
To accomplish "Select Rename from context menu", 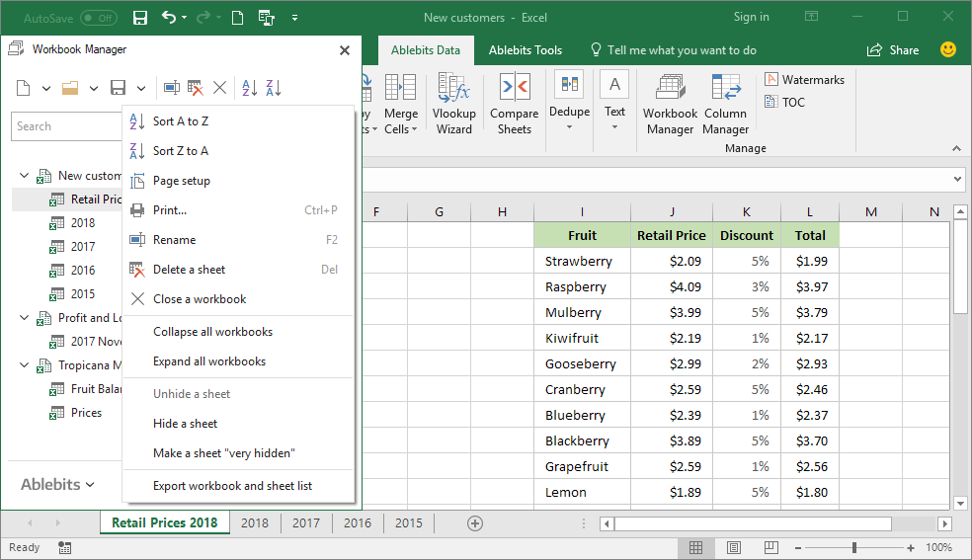I will click(239, 240).
